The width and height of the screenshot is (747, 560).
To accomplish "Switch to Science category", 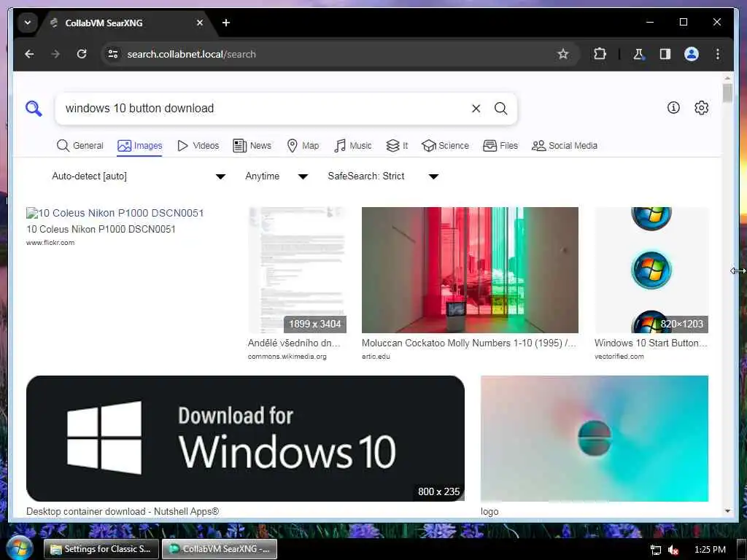I will (446, 146).
